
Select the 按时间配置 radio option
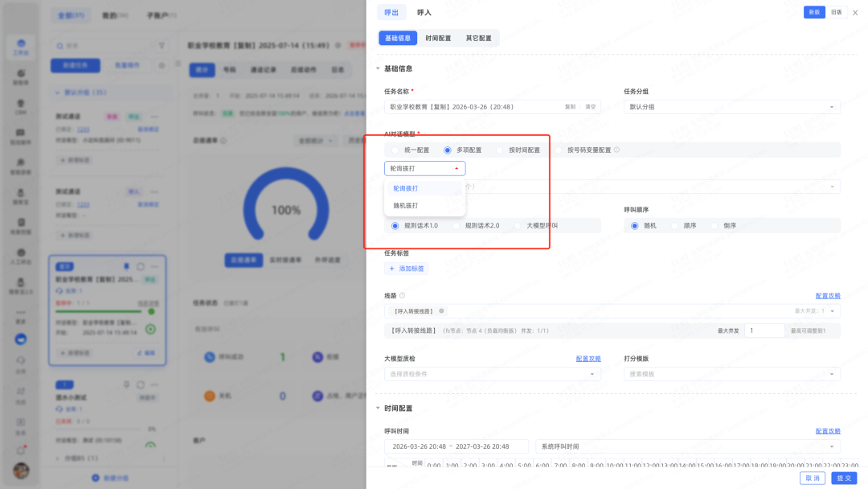pos(500,150)
